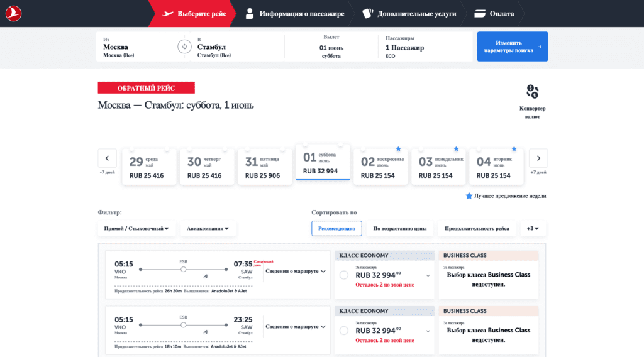Click the 'Следующий день' next-day label
The image size is (644, 357).
[264, 263]
